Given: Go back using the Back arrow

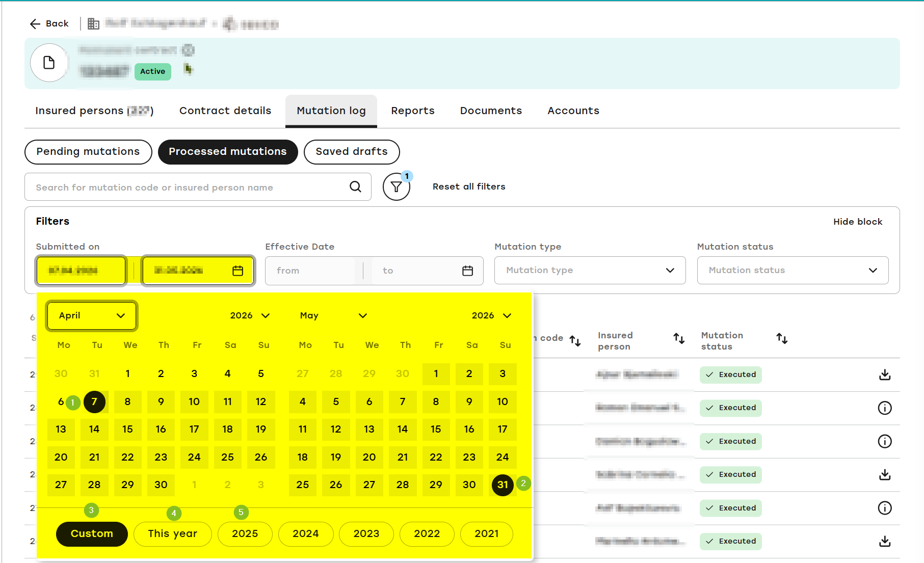Looking at the screenshot, I should coord(35,24).
